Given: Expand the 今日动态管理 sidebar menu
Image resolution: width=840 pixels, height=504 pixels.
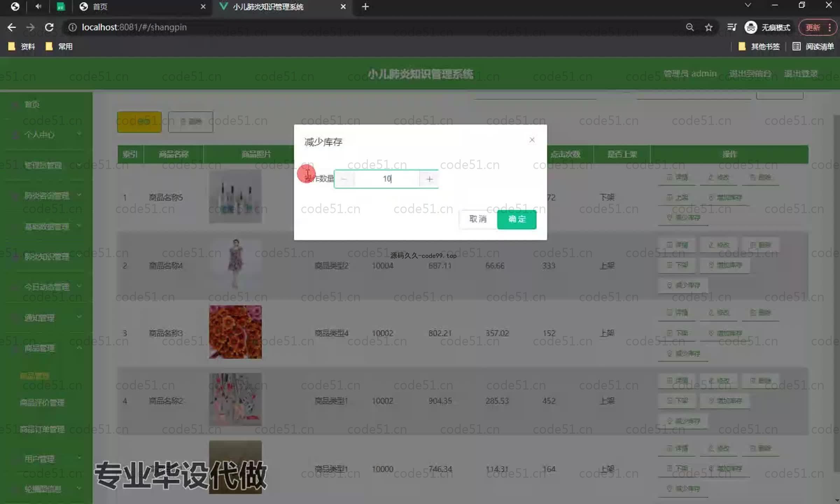Looking at the screenshot, I should [46, 287].
